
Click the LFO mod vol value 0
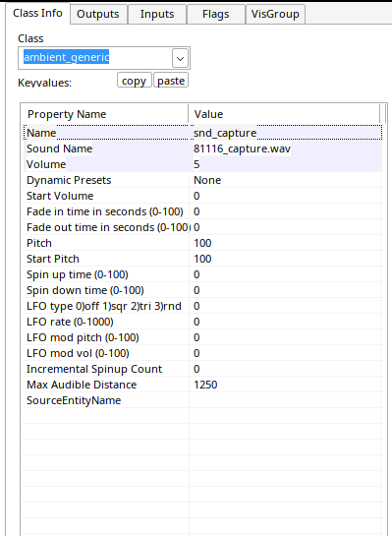tap(286, 353)
